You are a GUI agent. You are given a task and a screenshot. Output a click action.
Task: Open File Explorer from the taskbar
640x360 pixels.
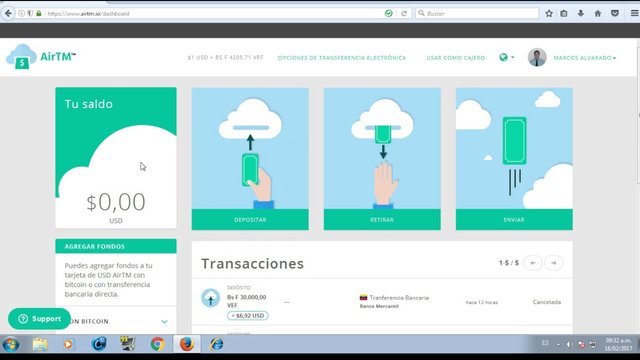coord(40,344)
